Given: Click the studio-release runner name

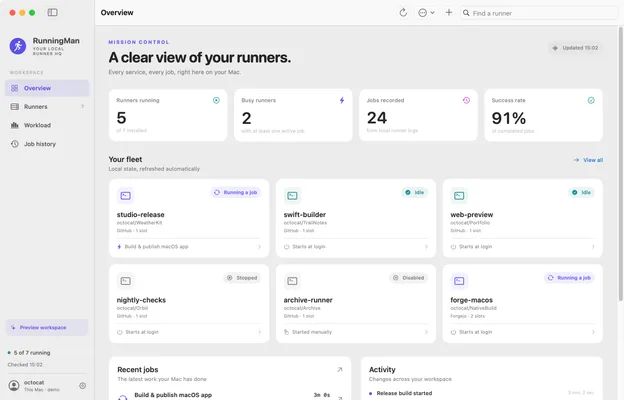Looking at the screenshot, I should pos(140,215).
